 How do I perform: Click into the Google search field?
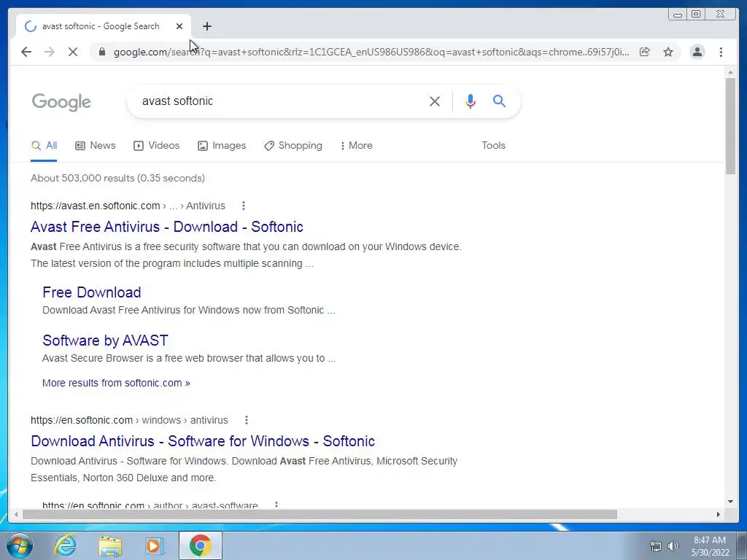click(x=281, y=101)
